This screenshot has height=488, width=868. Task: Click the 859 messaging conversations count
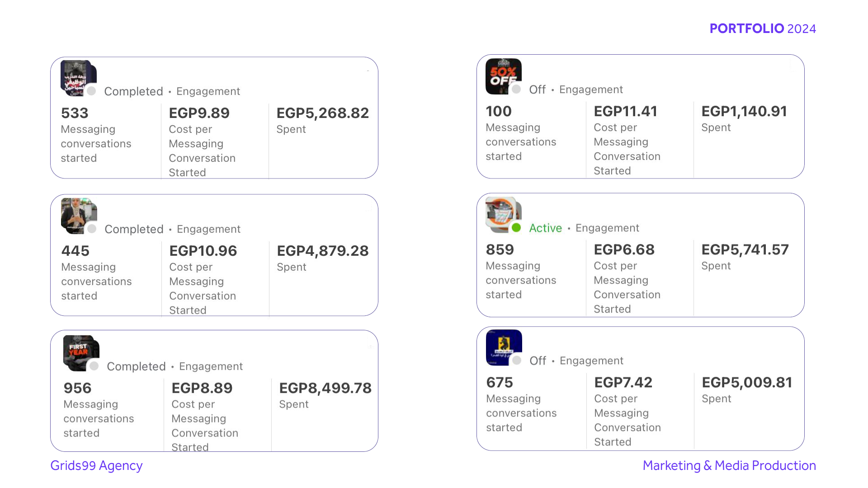[500, 249]
